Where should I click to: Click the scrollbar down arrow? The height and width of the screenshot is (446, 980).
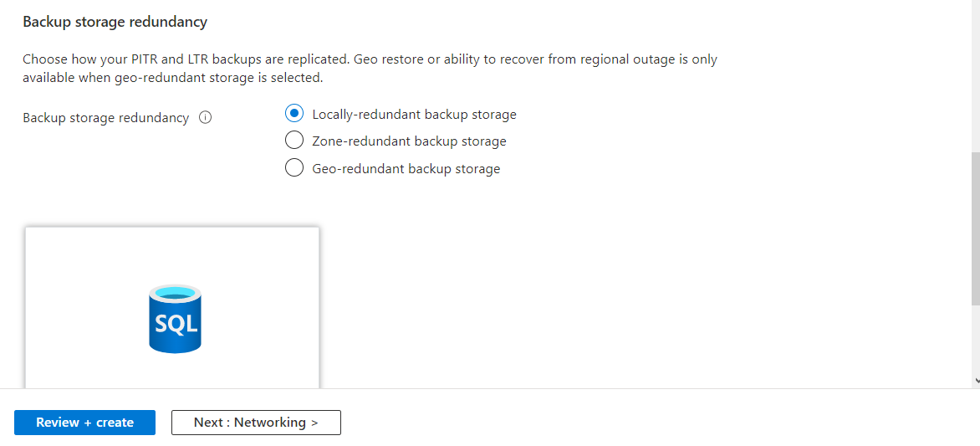pos(977,380)
